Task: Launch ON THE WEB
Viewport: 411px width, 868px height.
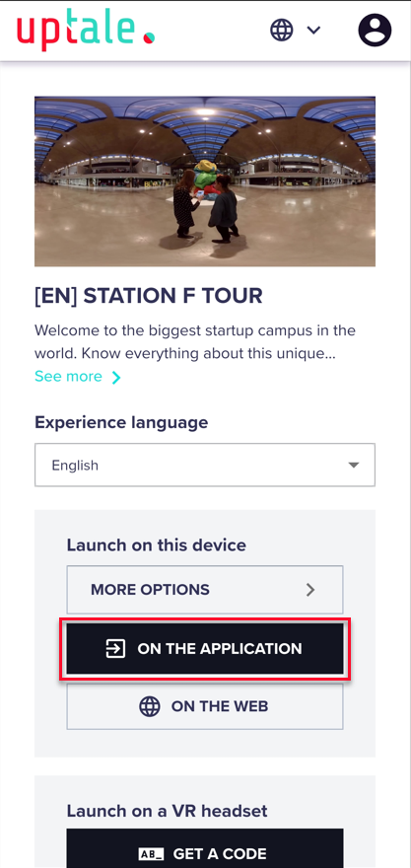Action: pos(205,706)
